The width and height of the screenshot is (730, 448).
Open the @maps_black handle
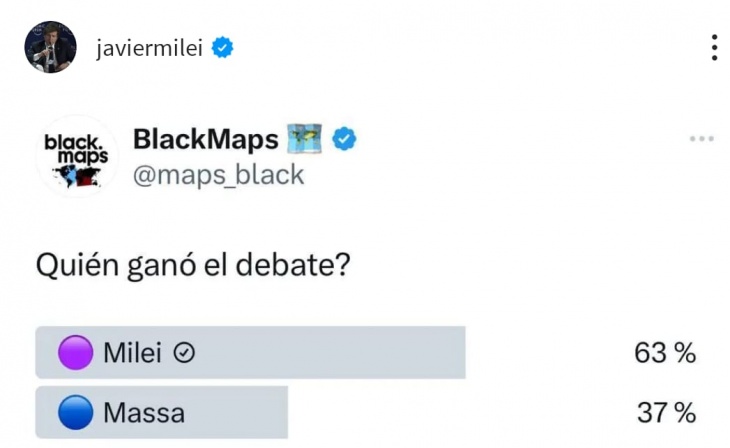point(219,175)
